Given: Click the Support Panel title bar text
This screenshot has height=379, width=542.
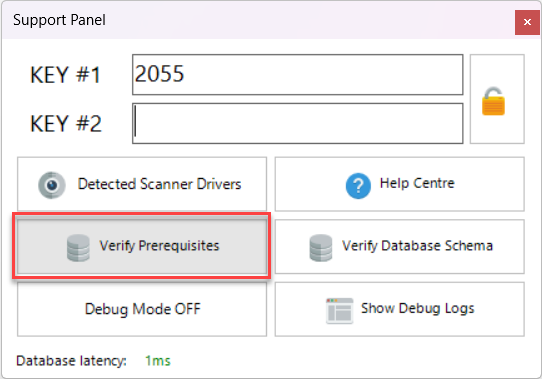Looking at the screenshot, I should [59, 20].
